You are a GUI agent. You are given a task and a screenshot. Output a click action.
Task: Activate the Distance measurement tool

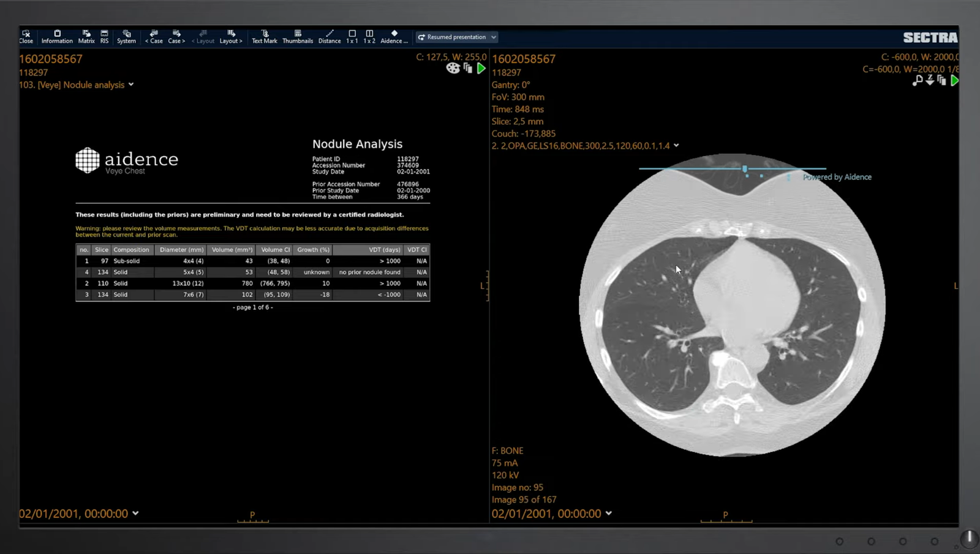pos(330,37)
